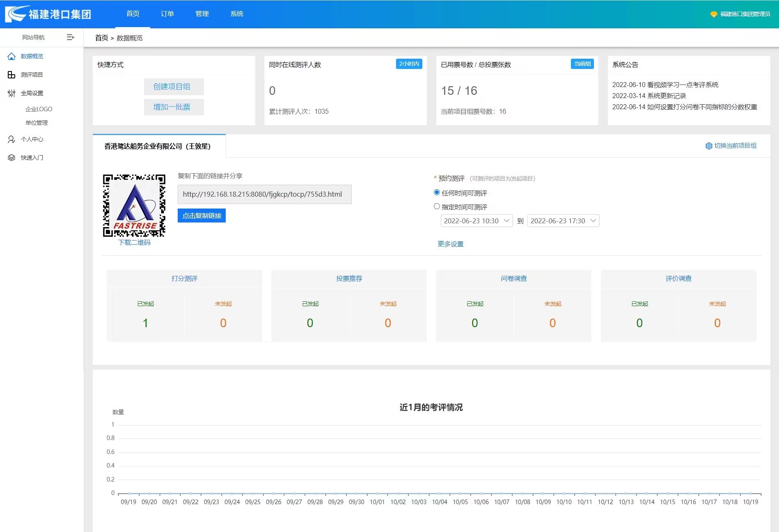Collapse the sidebar navigation menu icon

pos(71,37)
